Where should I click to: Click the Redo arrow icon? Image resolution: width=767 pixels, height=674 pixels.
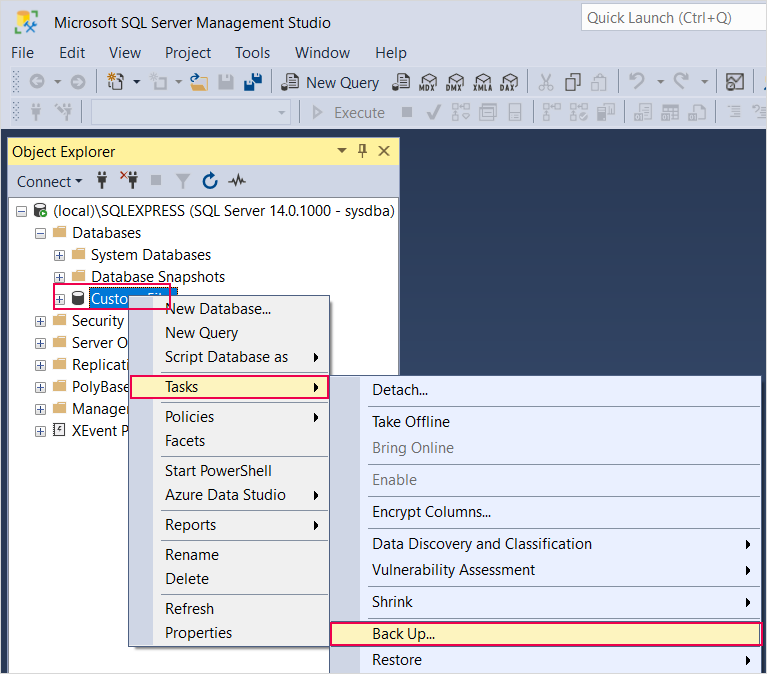(681, 81)
